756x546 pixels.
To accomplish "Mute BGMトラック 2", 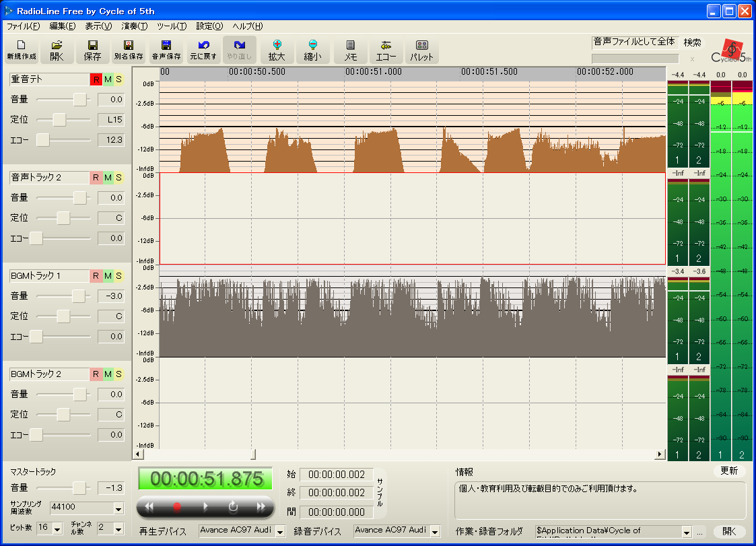I will pyautogui.click(x=108, y=374).
